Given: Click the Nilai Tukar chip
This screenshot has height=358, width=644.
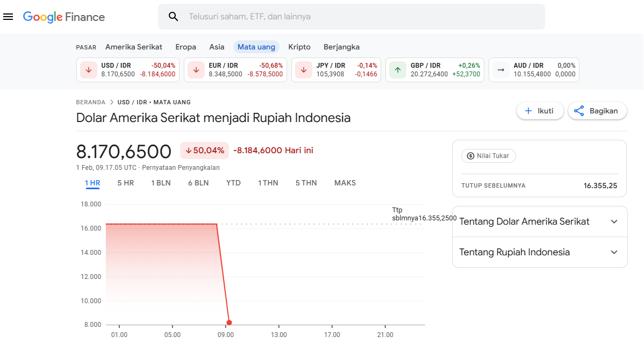Looking at the screenshot, I should [x=489, y=156].
